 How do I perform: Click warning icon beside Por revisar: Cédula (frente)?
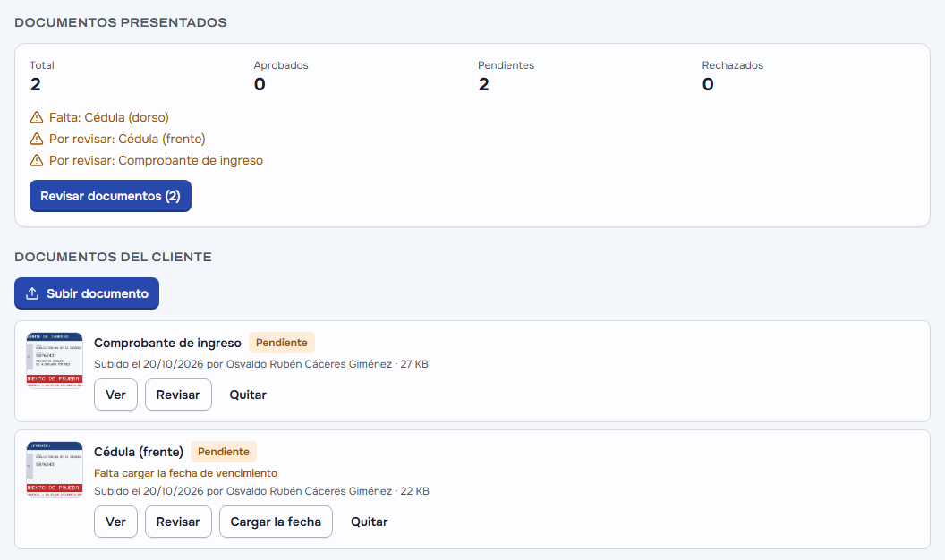pos(37,139)
